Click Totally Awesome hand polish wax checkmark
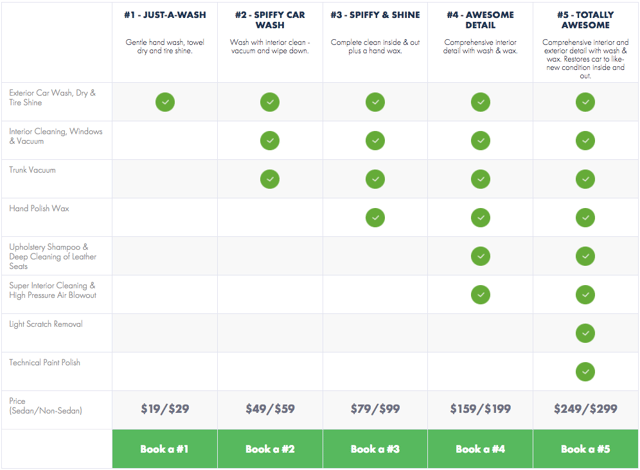Image resolution: width=640 pixels, height=470 pixels. click(585, 217)
